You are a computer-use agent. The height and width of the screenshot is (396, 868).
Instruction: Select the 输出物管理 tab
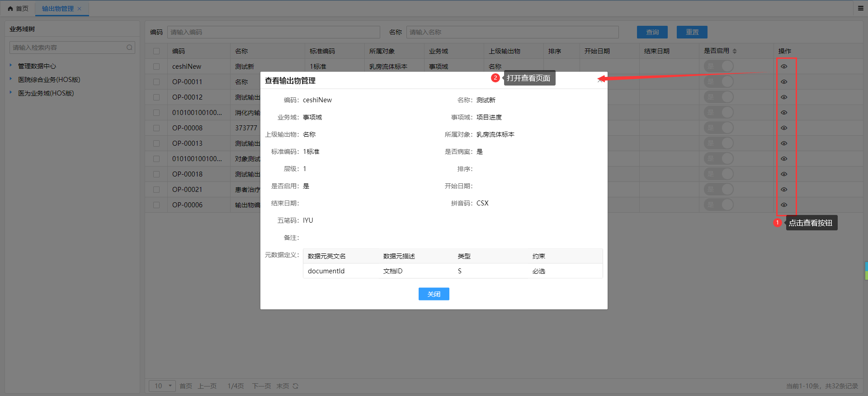[57, 9]
